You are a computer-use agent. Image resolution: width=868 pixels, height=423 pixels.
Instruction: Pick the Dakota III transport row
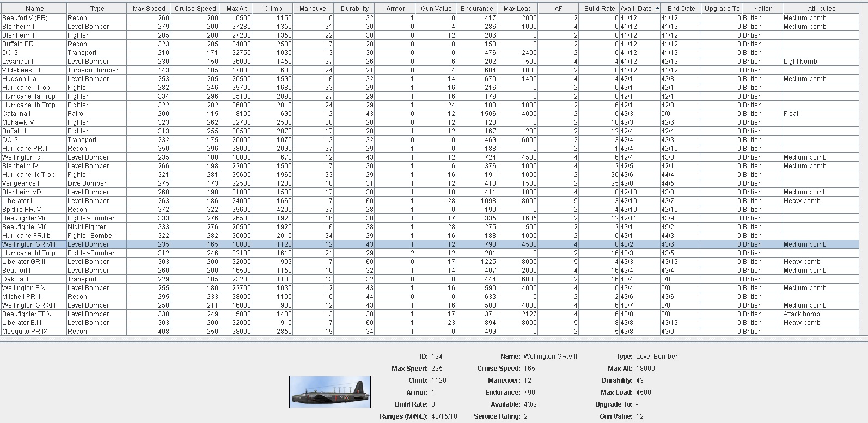point(430,279)
